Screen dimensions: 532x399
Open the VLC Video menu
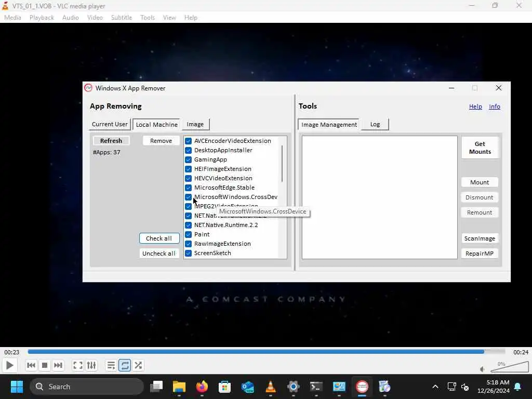click(x=95, y=18)
